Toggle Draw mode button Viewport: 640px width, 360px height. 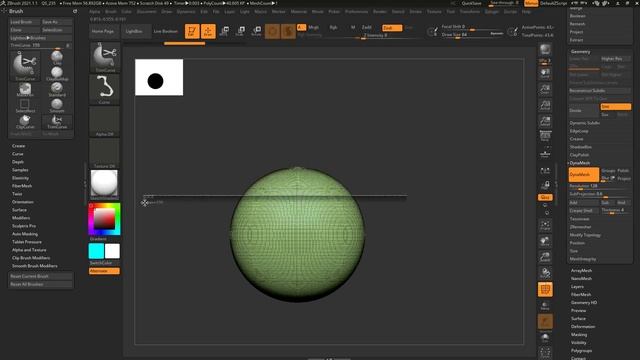click(x=208, y=31)
